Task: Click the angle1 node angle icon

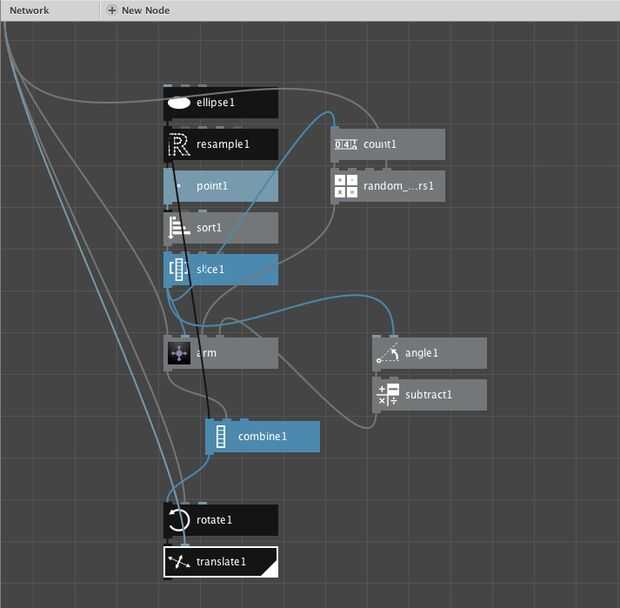Action: [x=388, y=353]
